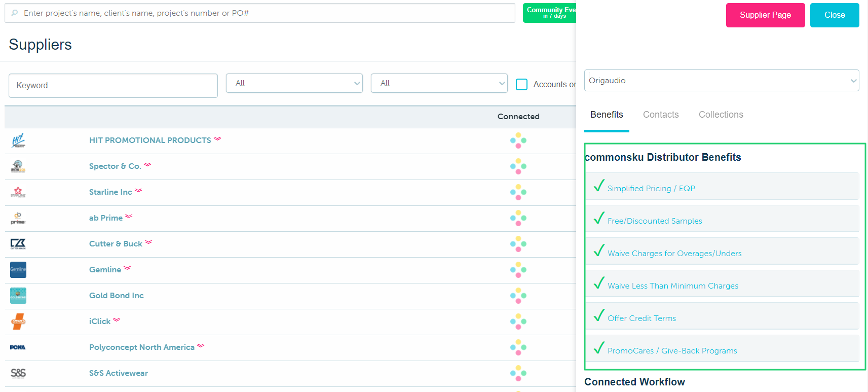868x392 pixels.
Task: Switch to the Contacts tab
Action: coord(661,115)
